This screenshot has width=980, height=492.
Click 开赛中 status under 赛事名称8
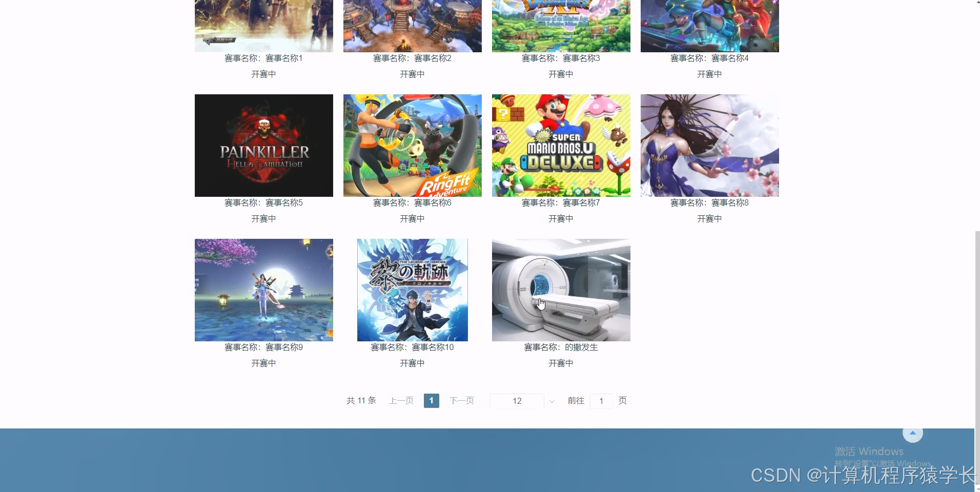pyautogui.click(x=709, y=219)
